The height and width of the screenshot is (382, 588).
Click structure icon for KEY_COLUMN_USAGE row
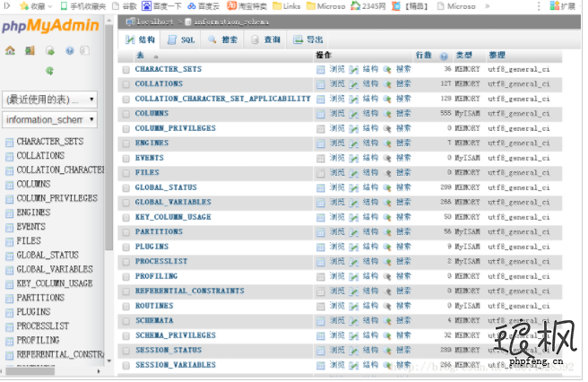coord(354,218)
